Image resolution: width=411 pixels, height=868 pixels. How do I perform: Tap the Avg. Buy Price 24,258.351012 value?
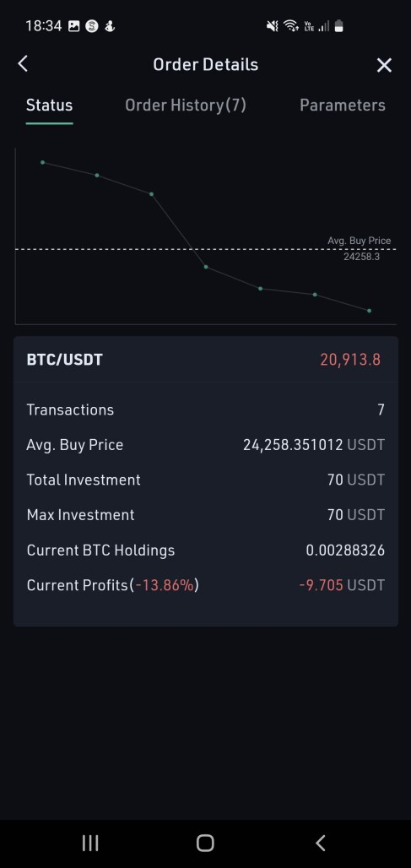point(314,445)
